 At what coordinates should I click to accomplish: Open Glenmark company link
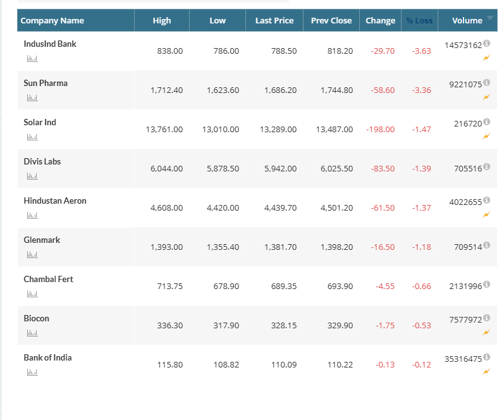pos(42,240)
